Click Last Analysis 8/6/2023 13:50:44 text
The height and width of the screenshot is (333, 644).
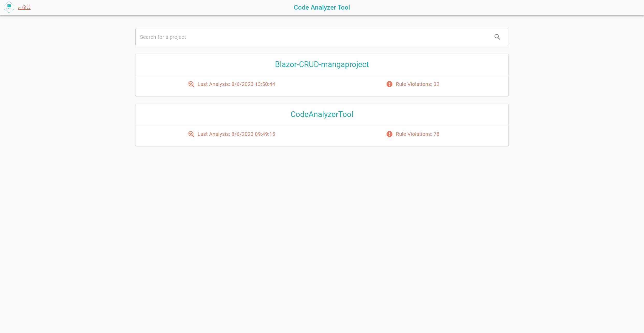pyautogui.click(x=236, y=84)
